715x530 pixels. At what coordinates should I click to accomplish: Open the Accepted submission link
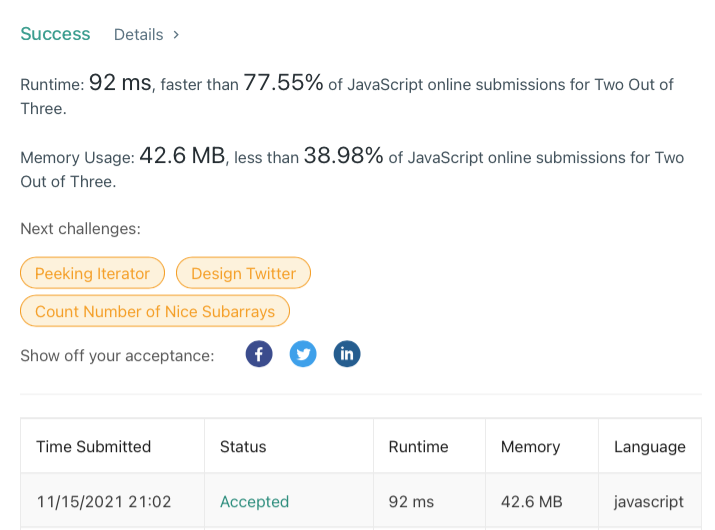(x=254, y=502)
